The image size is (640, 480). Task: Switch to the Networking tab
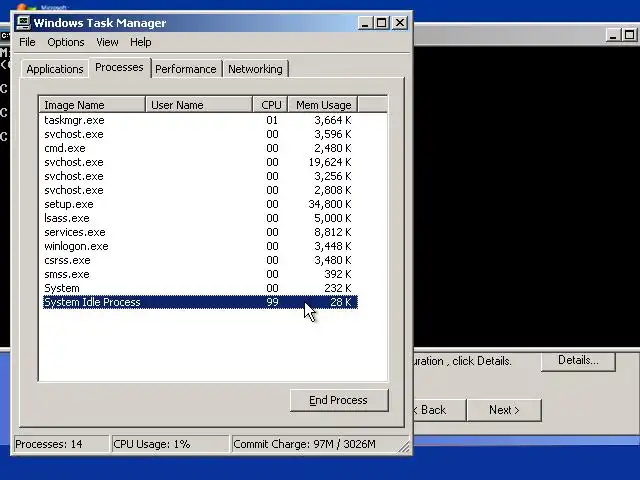255,69
